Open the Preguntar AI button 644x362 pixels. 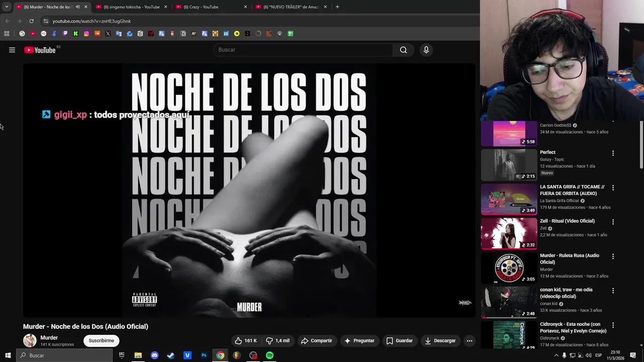(x=359, y=340)
